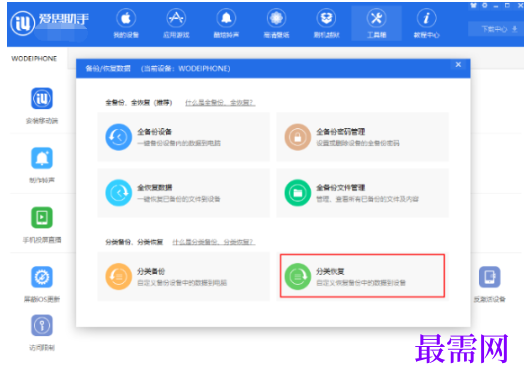Choose the 全恢复数据 restore option
Viewport: 527px width, 380px height.
click(x=184, y=193)
